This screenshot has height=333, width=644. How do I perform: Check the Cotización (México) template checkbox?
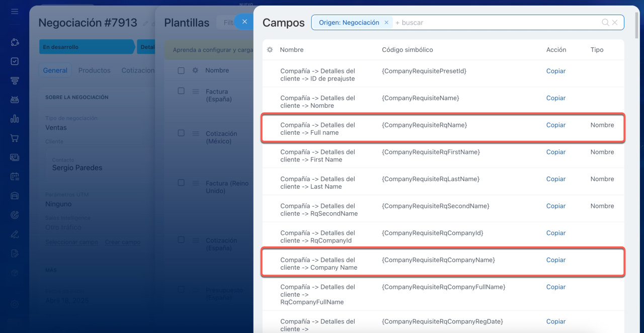coord(181,133)
